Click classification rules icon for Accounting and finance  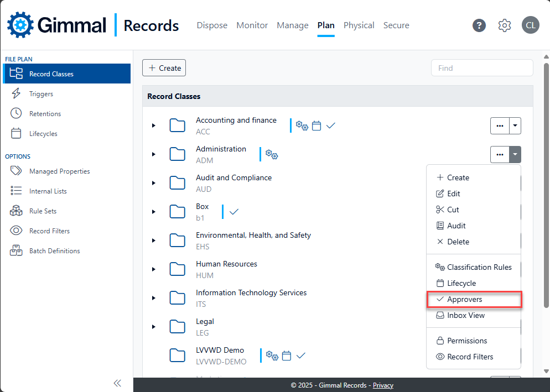pos(302,126)
